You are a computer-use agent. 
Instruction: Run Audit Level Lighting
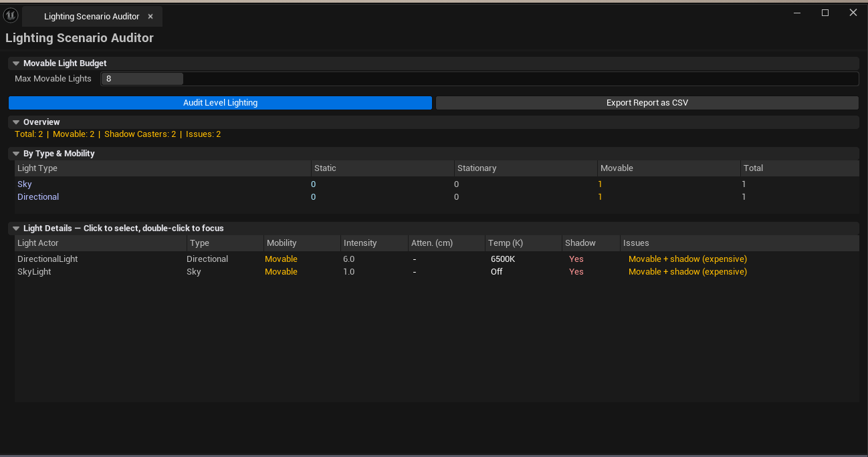pyautogui.click(x=220, y=103)
